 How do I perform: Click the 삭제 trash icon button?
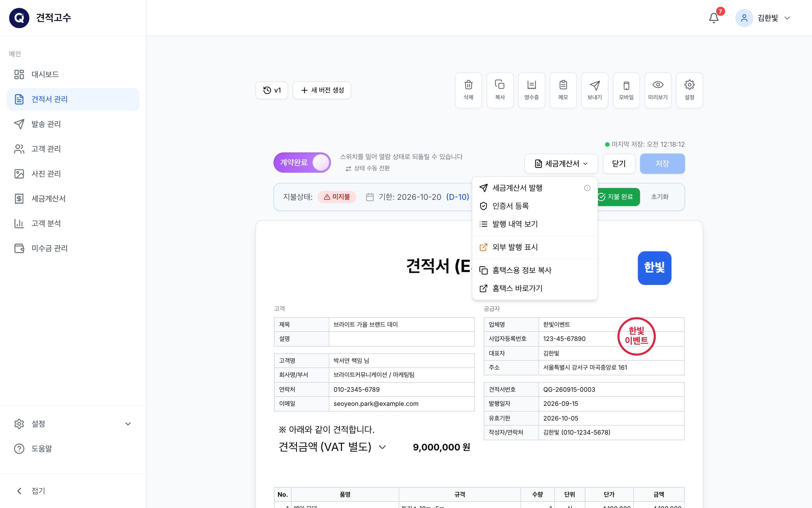[x=468, y=90]
